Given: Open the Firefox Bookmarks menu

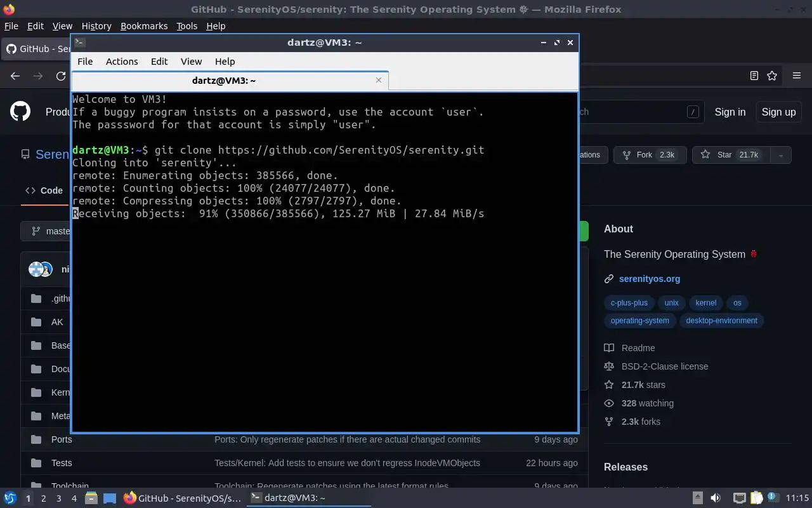Looking at the screenshot, I should tap(144, 26).
